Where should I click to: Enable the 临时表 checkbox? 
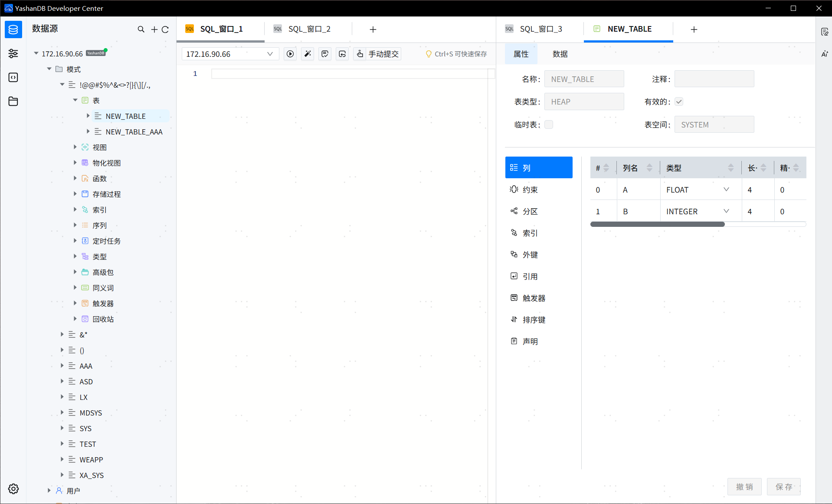tap(549, 124)
